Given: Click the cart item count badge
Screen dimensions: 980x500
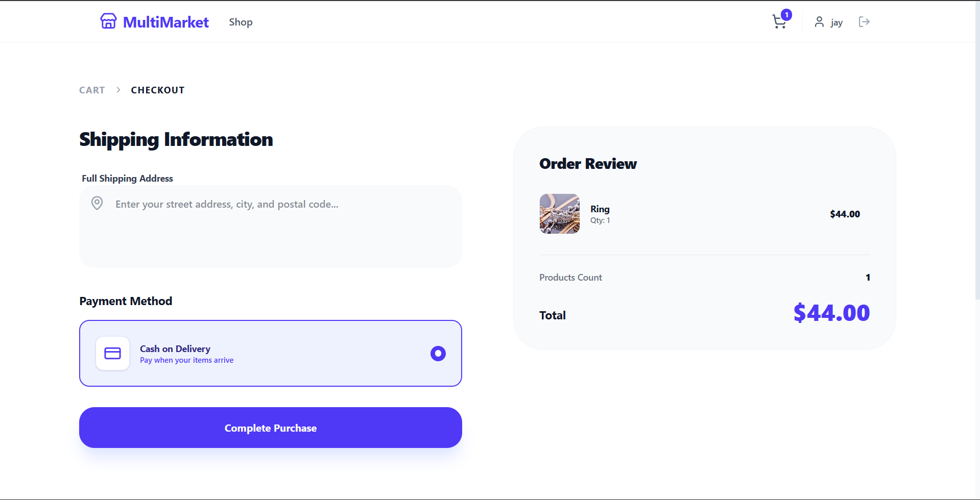Looking at the screenshot, I should (x=786, y=15).
